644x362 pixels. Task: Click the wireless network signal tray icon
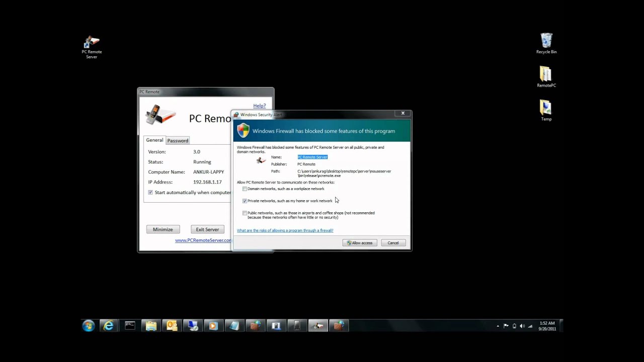530,326
